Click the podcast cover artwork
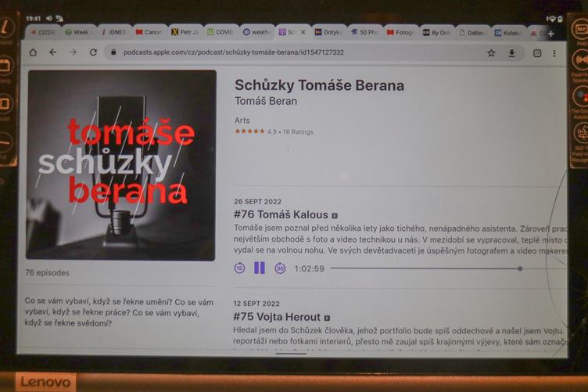 [x=121, y=165]
